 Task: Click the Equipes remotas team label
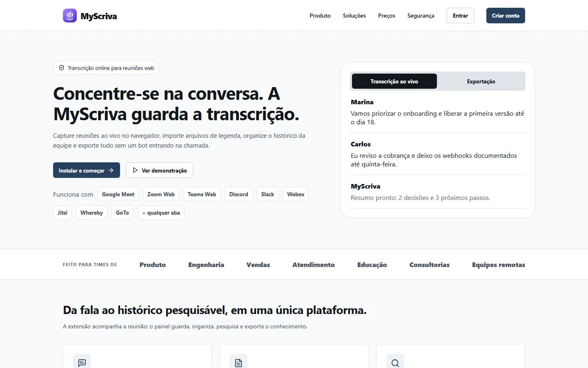(x=499, y=265)
